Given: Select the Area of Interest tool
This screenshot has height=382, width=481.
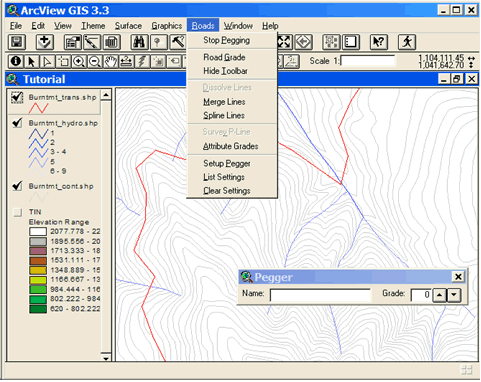Looking at the screenshot, I should (x=159, y=62).
